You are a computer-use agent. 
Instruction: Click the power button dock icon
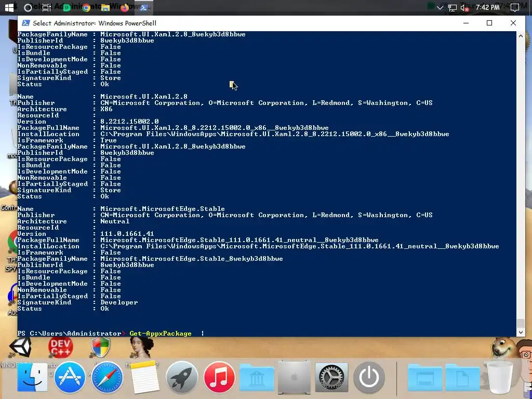(369, 377)
